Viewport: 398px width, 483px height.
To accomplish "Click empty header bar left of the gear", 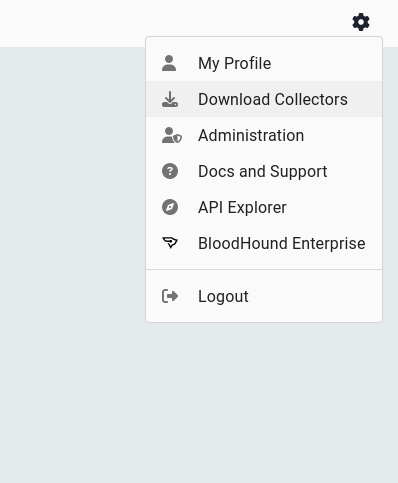I will click(x=167, y=18).
